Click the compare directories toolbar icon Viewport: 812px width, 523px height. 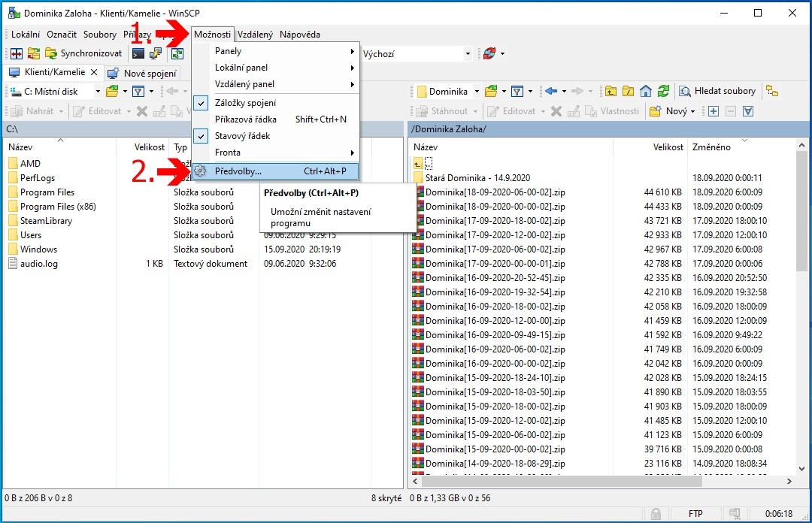16,53
